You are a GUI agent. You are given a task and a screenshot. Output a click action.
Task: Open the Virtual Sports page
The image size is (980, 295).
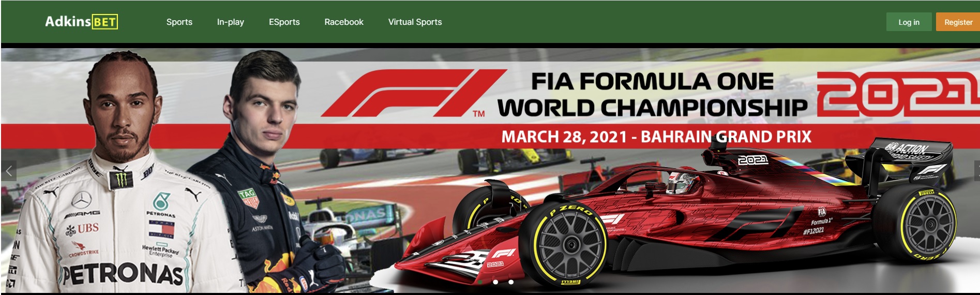pyautogui.click(x=415, y=22)
